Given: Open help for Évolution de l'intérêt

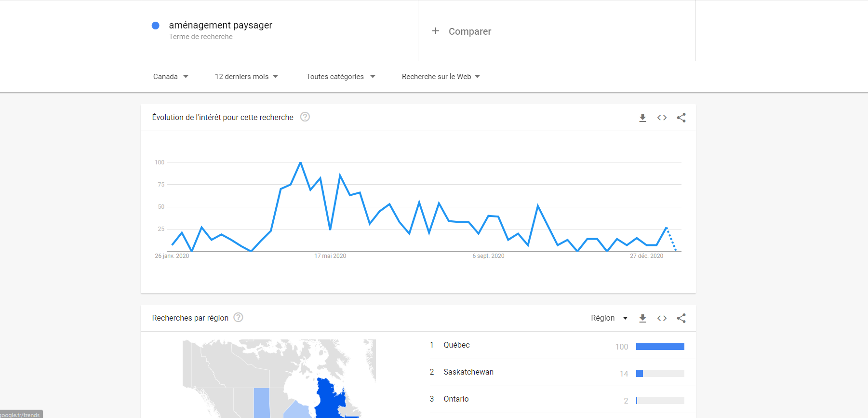Looking at the screenshot, I should [x=305, y=117].
